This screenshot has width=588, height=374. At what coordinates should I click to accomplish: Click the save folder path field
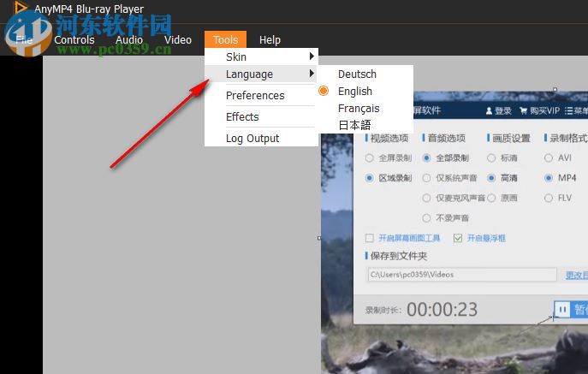click(x=462, y=275)
